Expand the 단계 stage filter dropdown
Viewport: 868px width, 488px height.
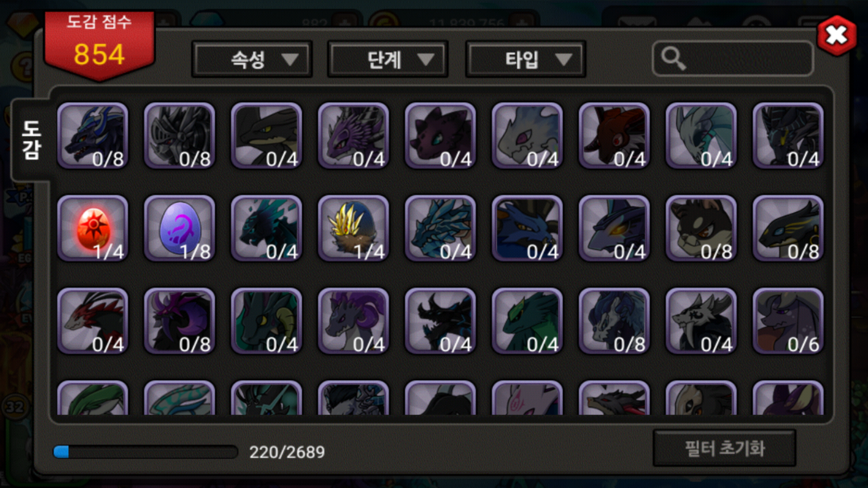388,59
